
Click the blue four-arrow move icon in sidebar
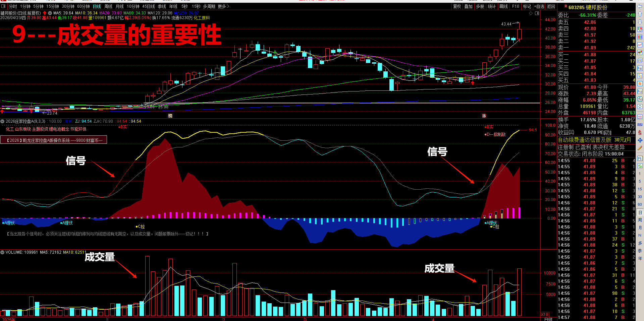pos(640,140)
